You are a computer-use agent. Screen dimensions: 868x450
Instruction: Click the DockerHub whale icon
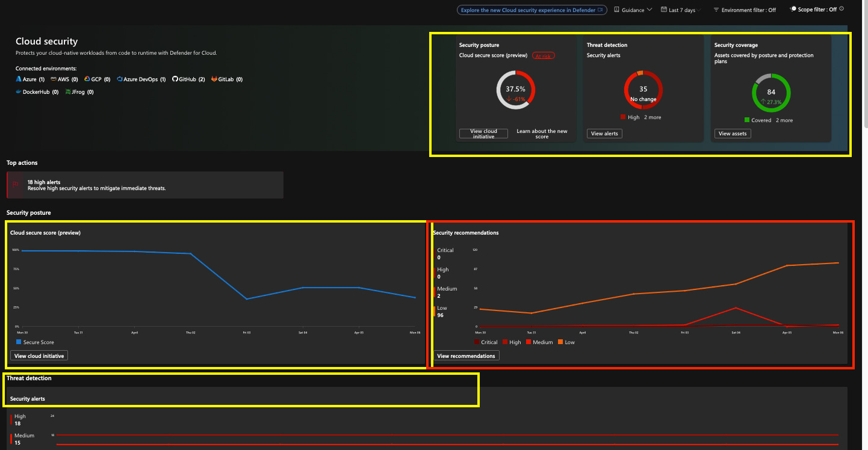[x=19, y=92]
